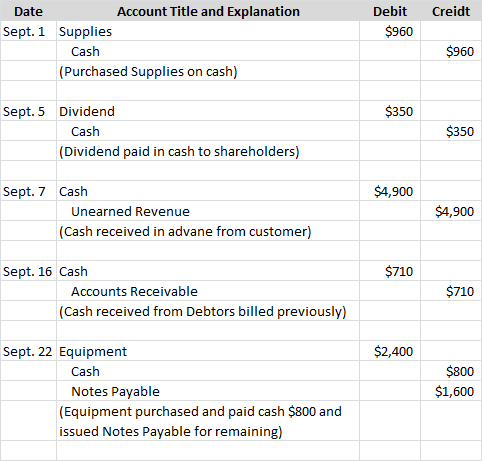The width and height of the screenshot is (482, 461).
Task: Select the $710 credit amount
Action: tap(460, 291)
